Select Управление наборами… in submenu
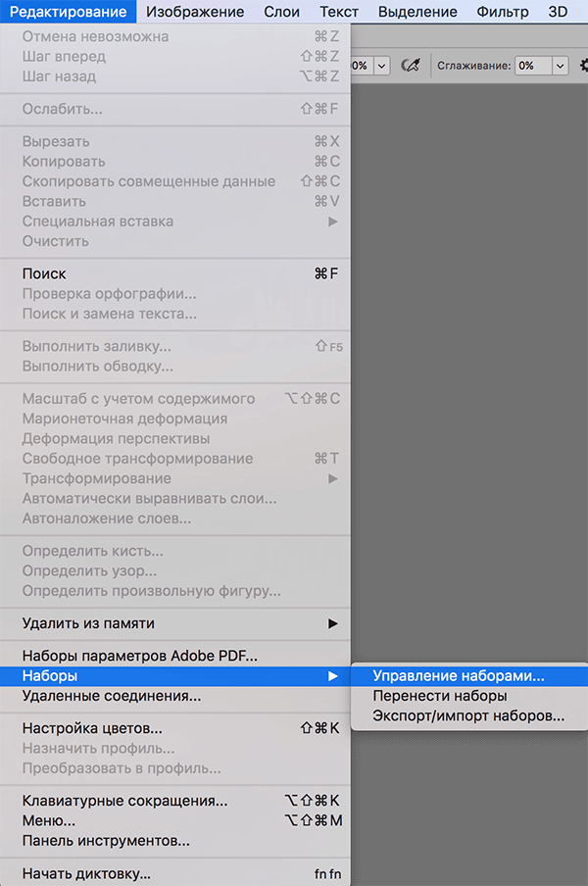The image size is (588, 886). tap(469, 676)
